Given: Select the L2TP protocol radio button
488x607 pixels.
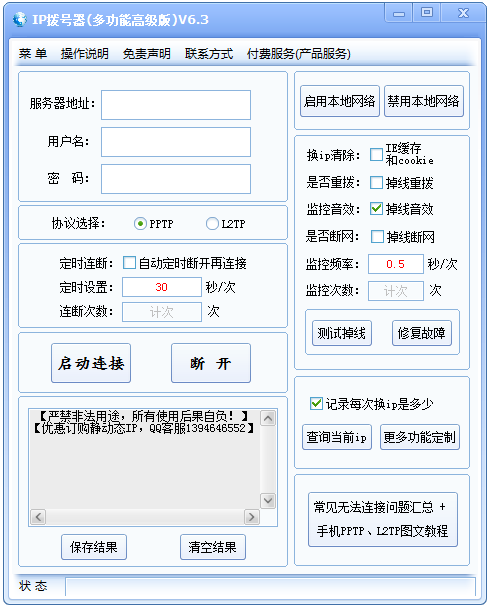Looking at the screenshot, I should tap(212, 224).
